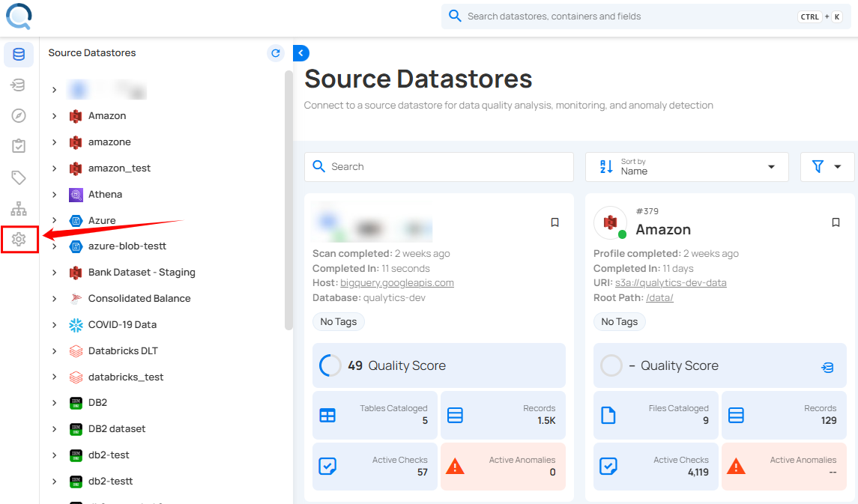Expand the COVID-19 Data tree node
Screen dimensions: 858x504
(x=54, y=325)
